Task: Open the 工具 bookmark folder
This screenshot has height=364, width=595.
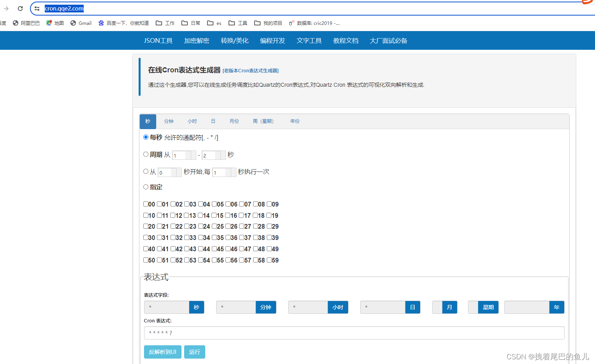Action: (238, 23)
